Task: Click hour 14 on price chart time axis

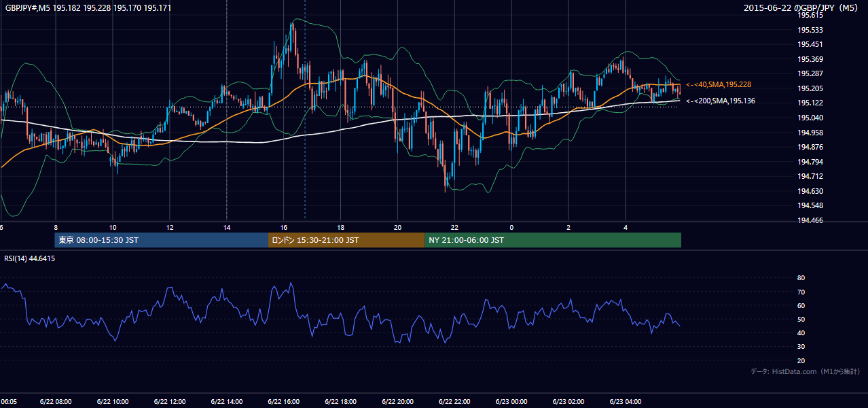Action: 226,227
